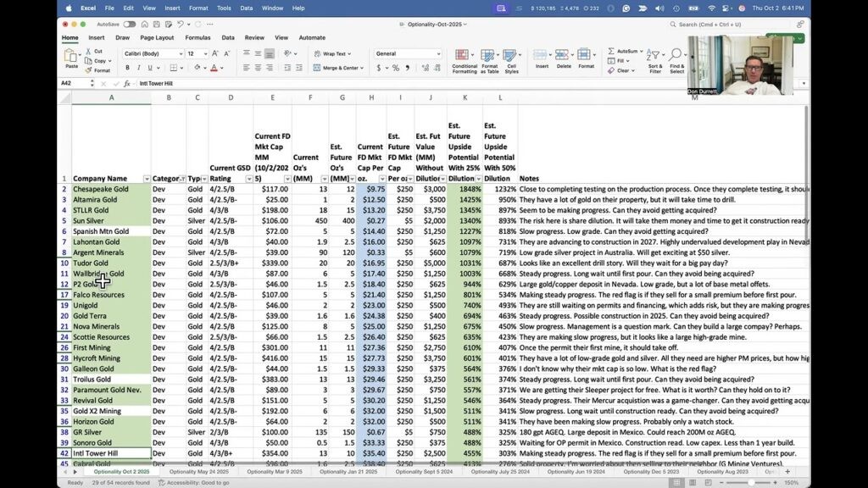Center text horizontally in cells
Image resolution: width=868 pixels, height=488 pixels.
(x=258, y=68)
